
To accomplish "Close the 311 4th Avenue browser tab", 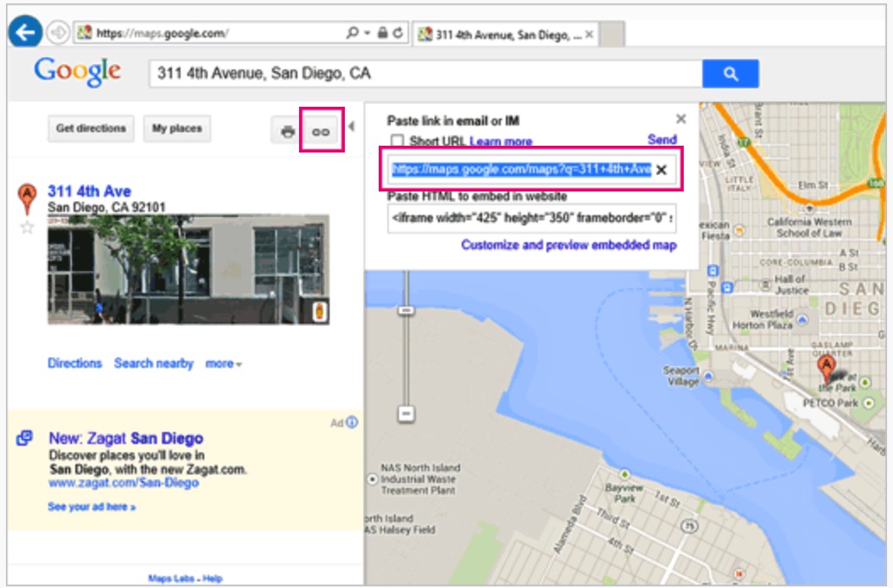I will [590, 35].
